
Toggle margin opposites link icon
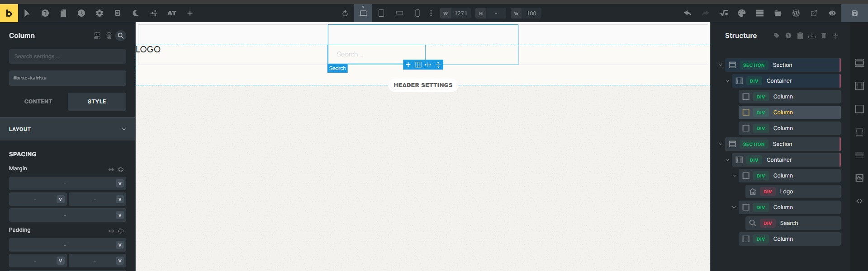click(x=111, y=169)
